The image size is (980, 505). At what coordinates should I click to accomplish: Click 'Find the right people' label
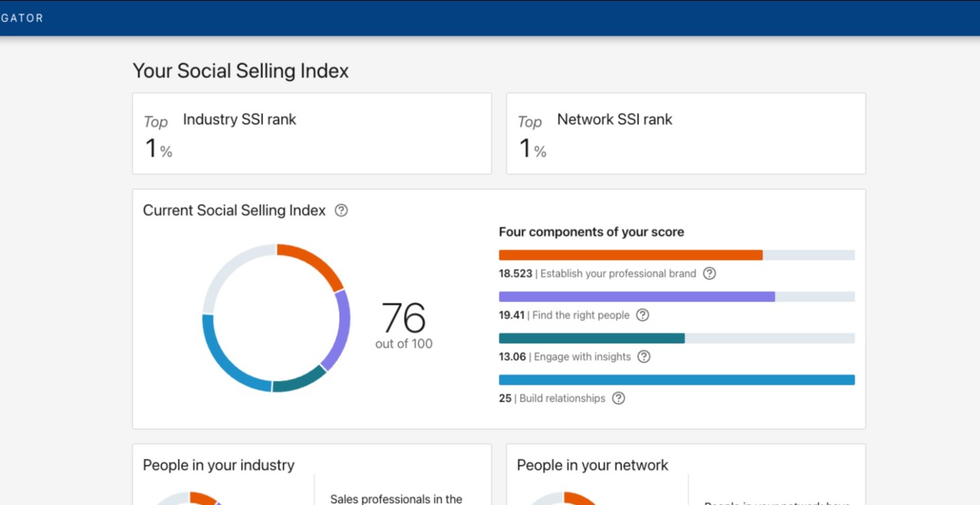click(581, 315)
